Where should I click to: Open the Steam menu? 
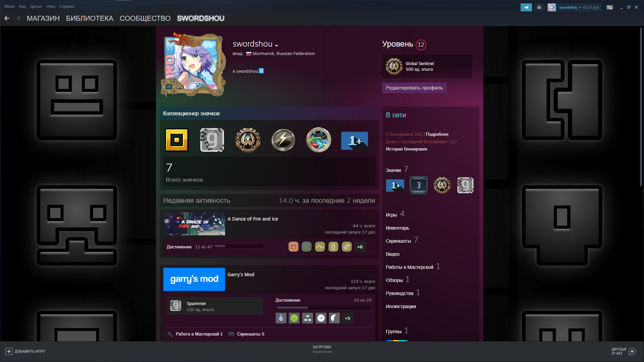pyautogui.click(x=9, y=6)
